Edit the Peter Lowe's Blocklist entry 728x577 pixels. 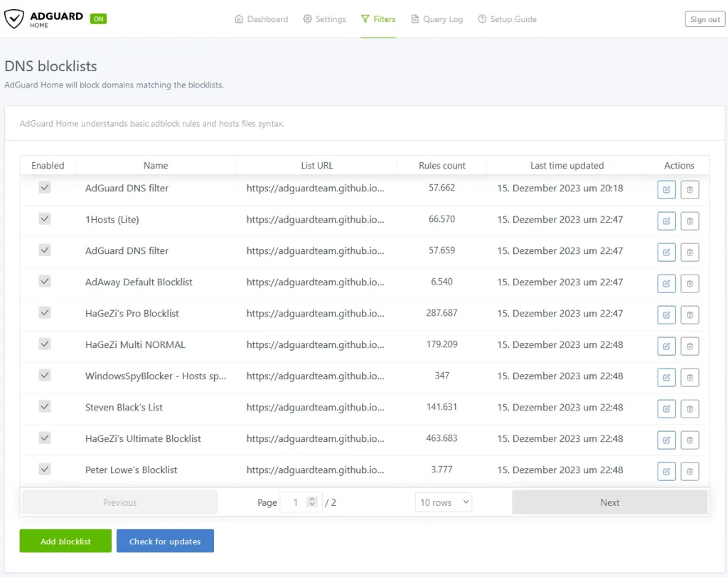pyautogui.click(x=666, y=471)
